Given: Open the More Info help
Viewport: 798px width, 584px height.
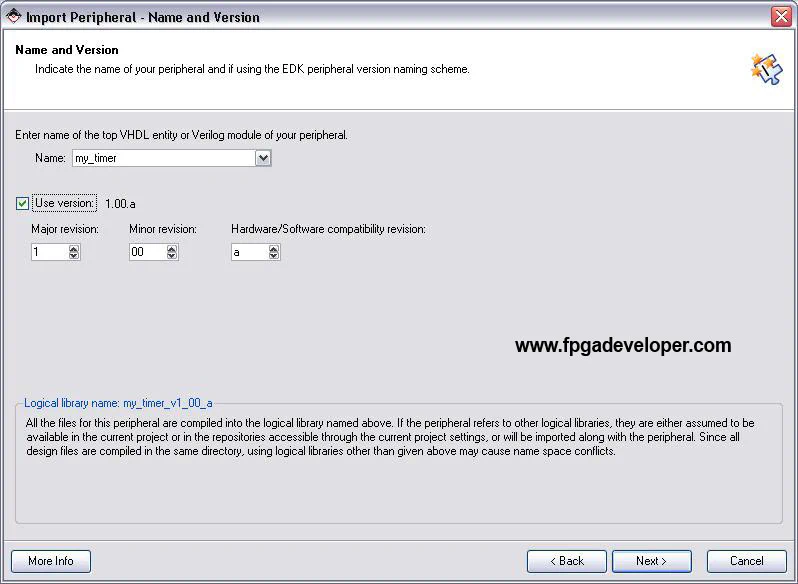Looking at the screenshot, I should click(x=51, y=561).
